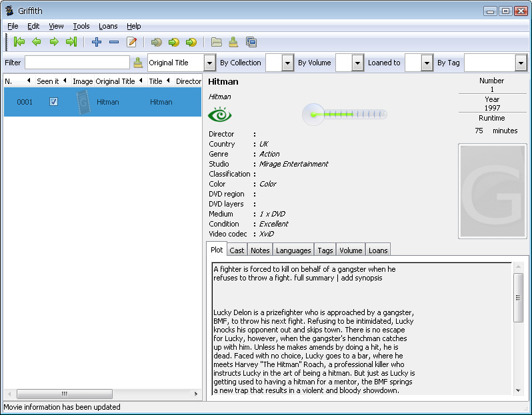Toggle Seen it checkbox for Hitman
532x415 pixels.
pyautogui.click(x=53, y=102)
